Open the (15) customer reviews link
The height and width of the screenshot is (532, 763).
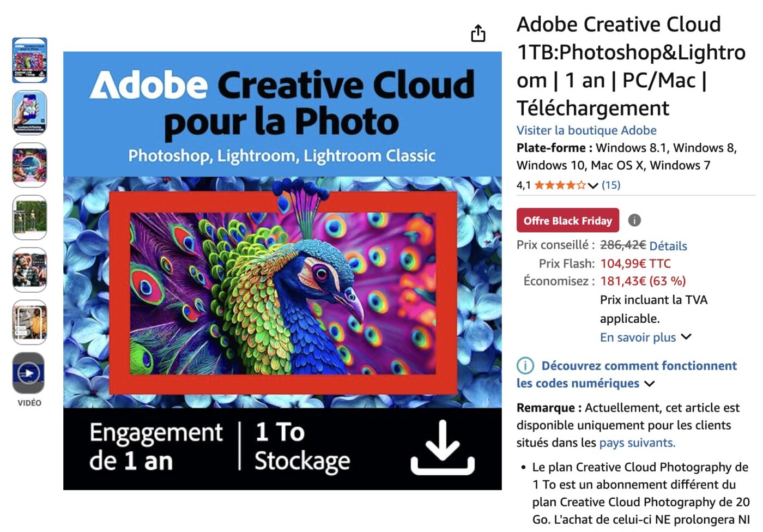click(x=611, y=185)
